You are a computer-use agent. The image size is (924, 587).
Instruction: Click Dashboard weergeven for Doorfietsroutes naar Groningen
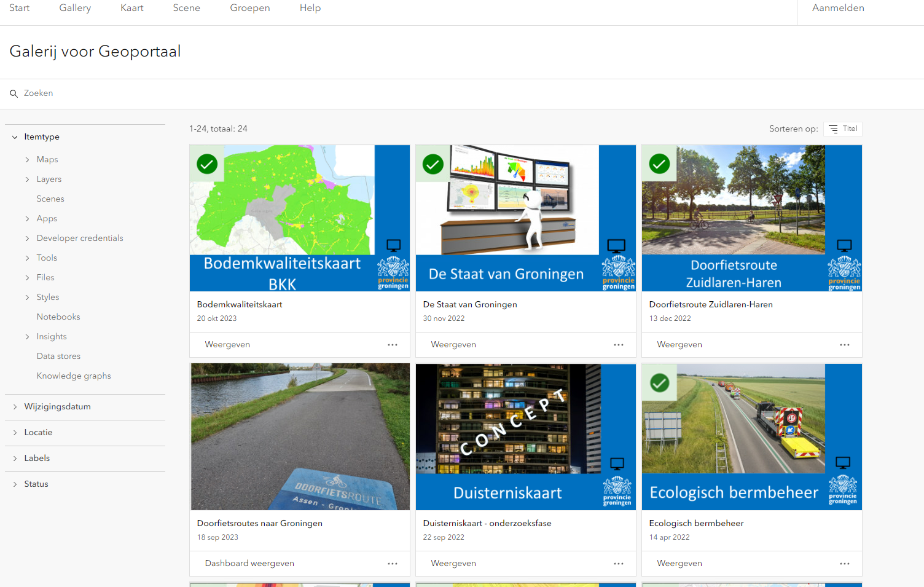point(249,564)
